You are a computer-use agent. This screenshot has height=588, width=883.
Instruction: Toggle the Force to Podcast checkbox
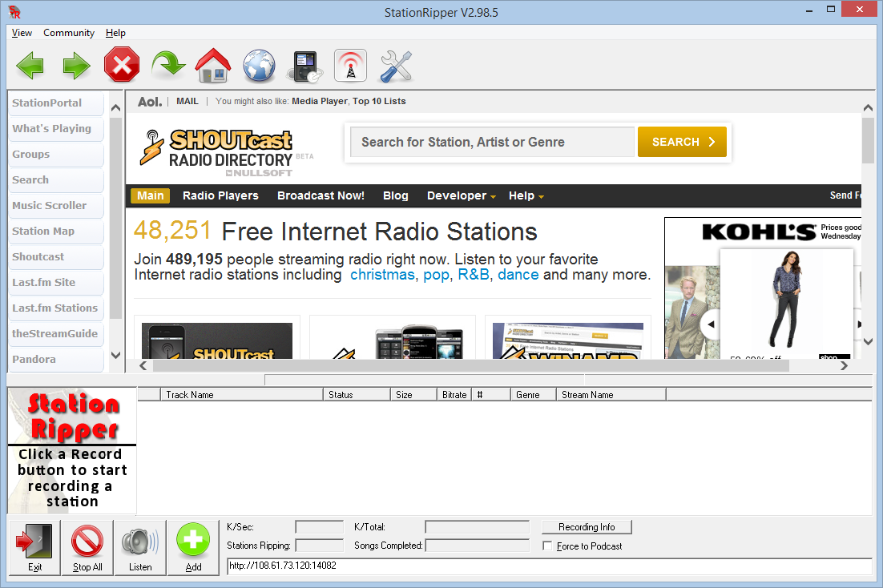point(547,546)
